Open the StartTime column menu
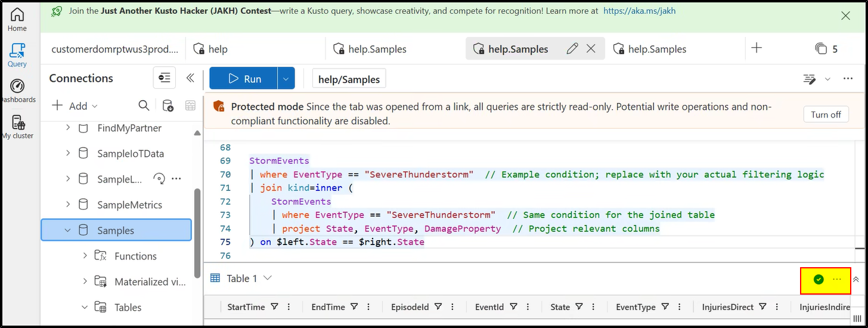Image resolution: width=868 pixels, height=328 pixels. click(289, 307)
